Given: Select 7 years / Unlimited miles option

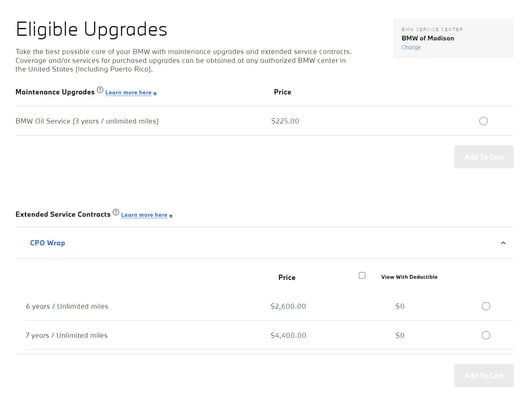Looking at the screenshot, I should (x=486, y=335).
